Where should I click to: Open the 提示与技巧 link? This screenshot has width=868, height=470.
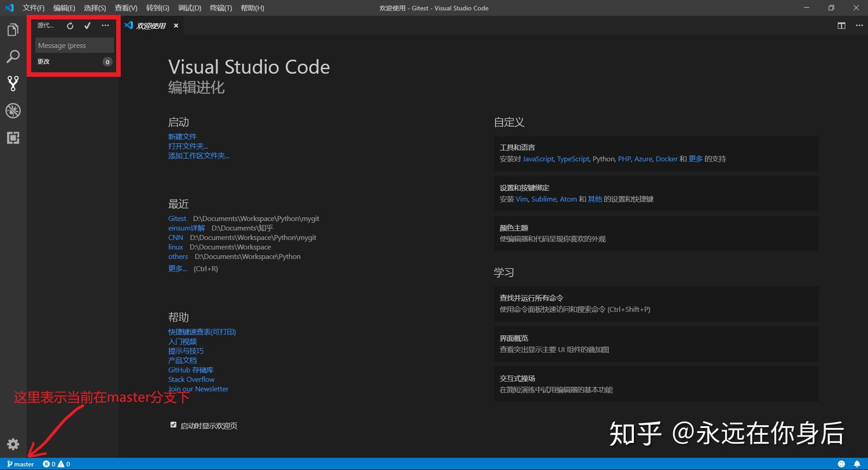186,351
